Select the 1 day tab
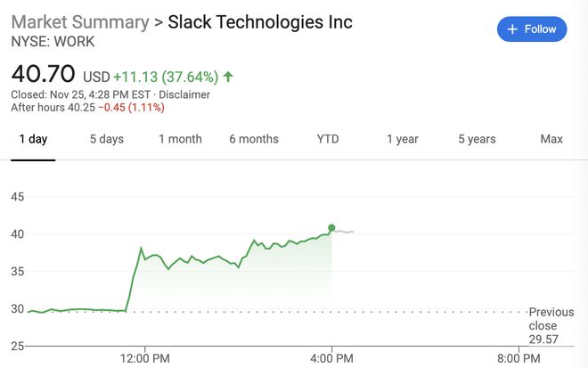This screenshot has height=368, width=588. [x=33, y=139]
